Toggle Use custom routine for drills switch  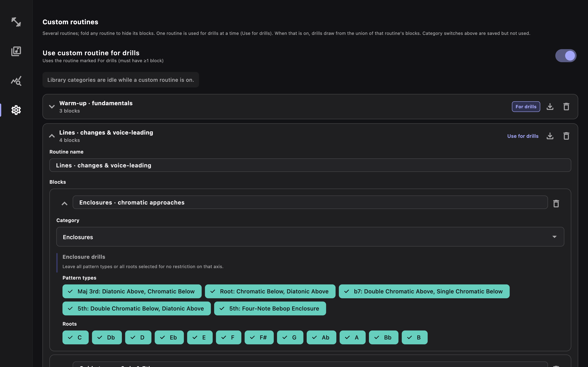point(566,56)
